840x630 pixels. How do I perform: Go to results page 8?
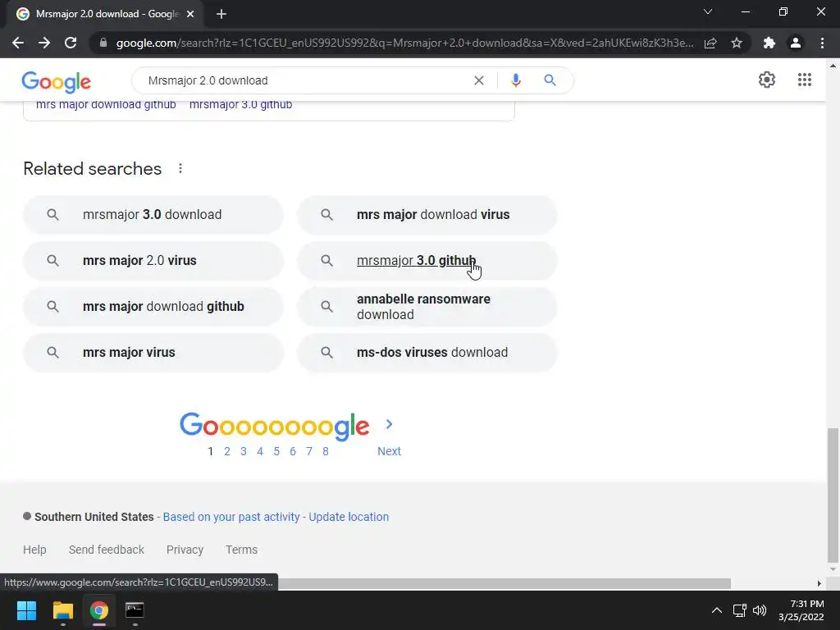325,452
